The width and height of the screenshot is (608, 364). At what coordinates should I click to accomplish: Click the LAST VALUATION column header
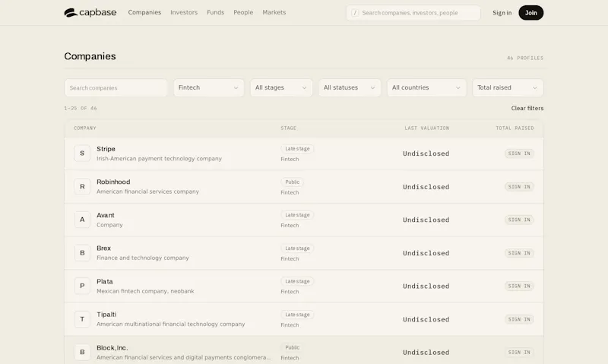pyautogui.click(x=427, y=128)
